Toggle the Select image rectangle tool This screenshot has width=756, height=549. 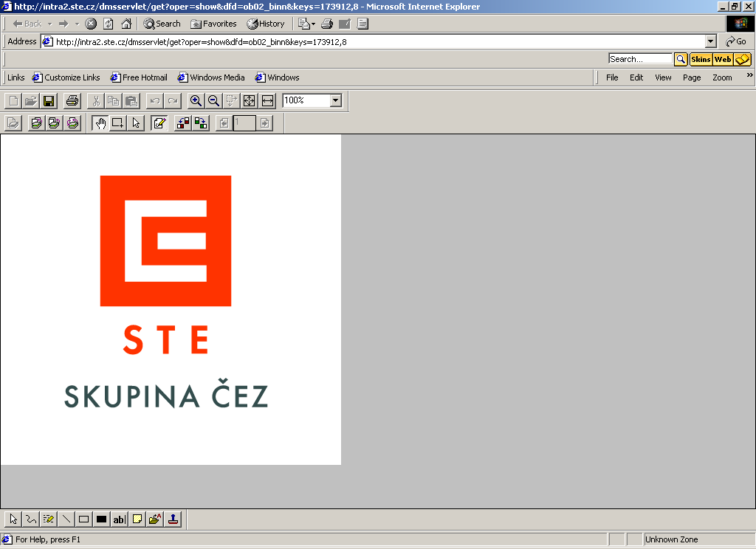coord(118,123)
